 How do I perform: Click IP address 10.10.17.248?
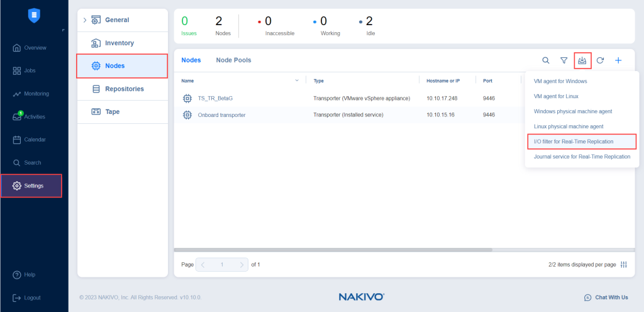pyautogui.click(x=442, y=99)
